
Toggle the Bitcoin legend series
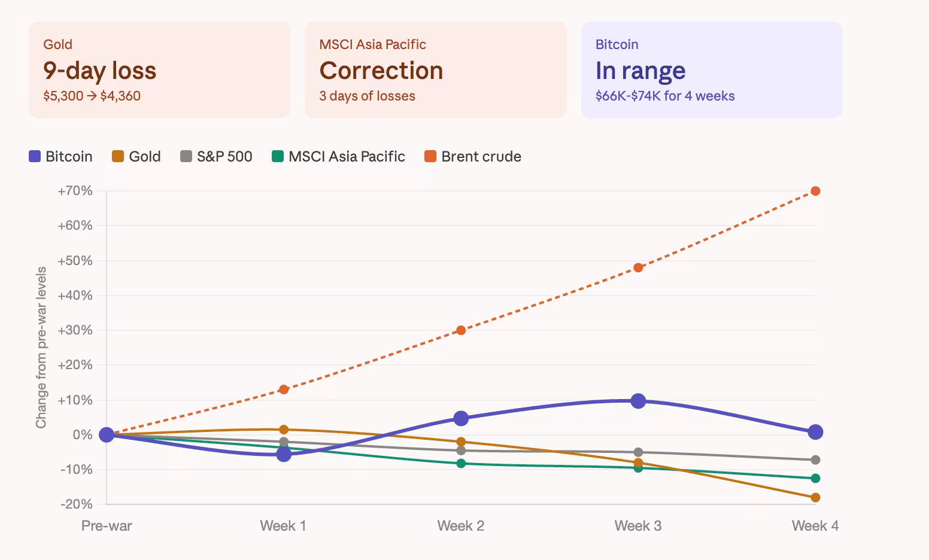(60, 157)
